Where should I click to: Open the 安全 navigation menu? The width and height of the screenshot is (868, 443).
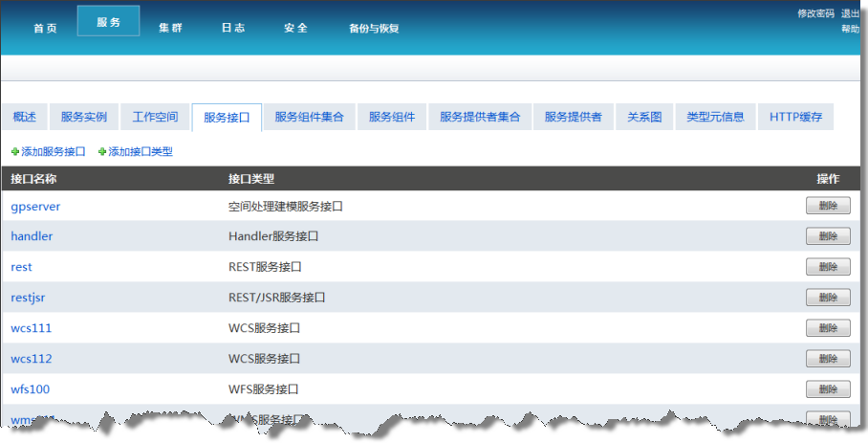click(x=295, y=29)
